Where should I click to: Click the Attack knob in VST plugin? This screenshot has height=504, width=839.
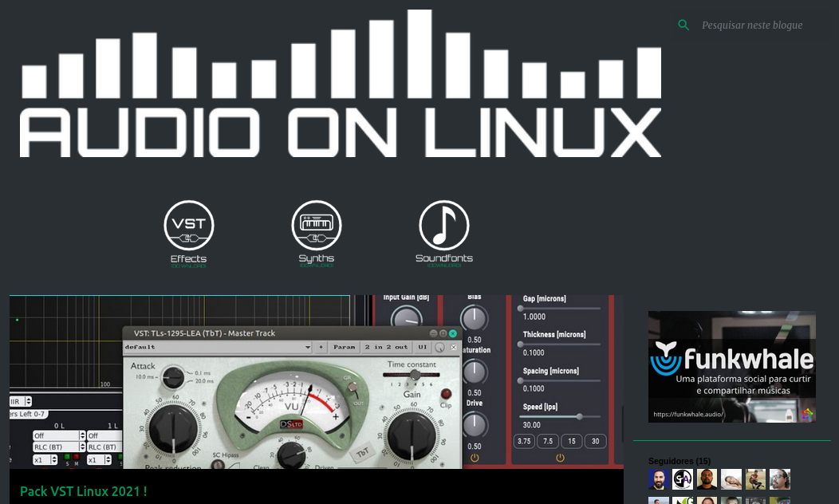coord(173,377)
